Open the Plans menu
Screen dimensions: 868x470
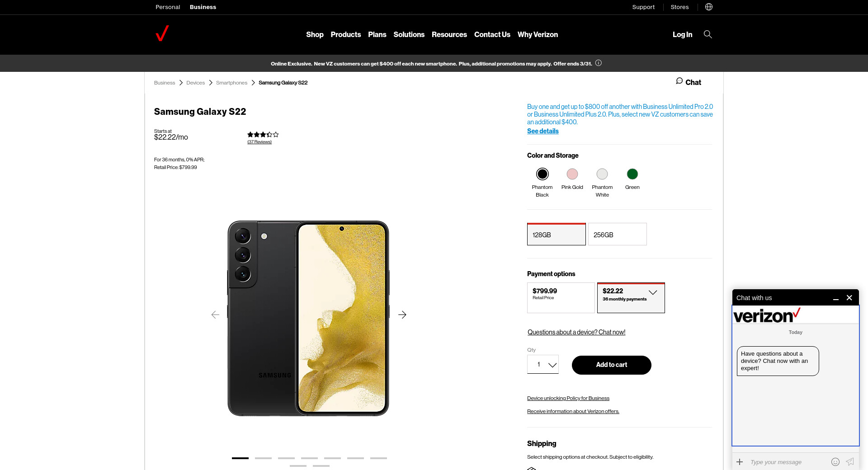point(377,35)
